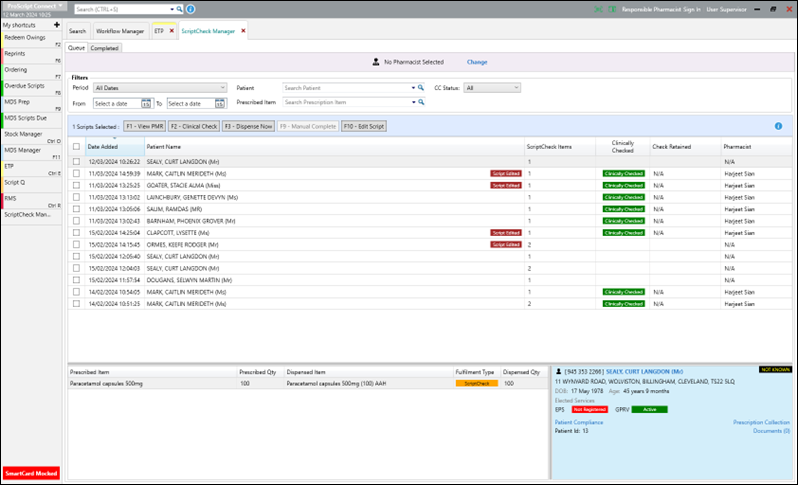The height and width of the screenshot is (485, 798).
Task: Tick checkbox for Salim, Ramdas row
Action: pyautogui.click(x=76, y=209)
